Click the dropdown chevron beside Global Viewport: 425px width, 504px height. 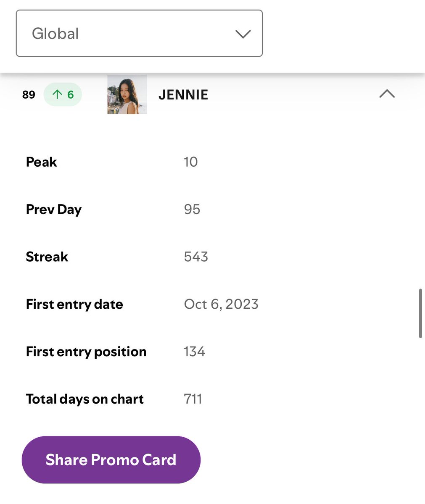(x=243, y=34)
